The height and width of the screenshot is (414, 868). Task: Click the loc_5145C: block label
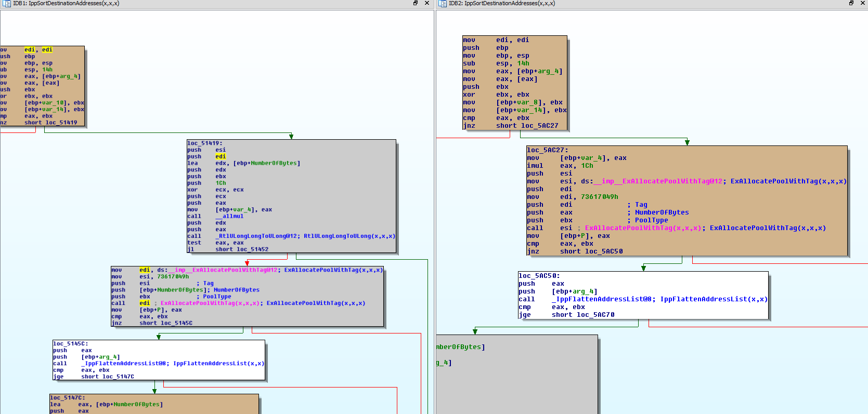tap(71, 344)
